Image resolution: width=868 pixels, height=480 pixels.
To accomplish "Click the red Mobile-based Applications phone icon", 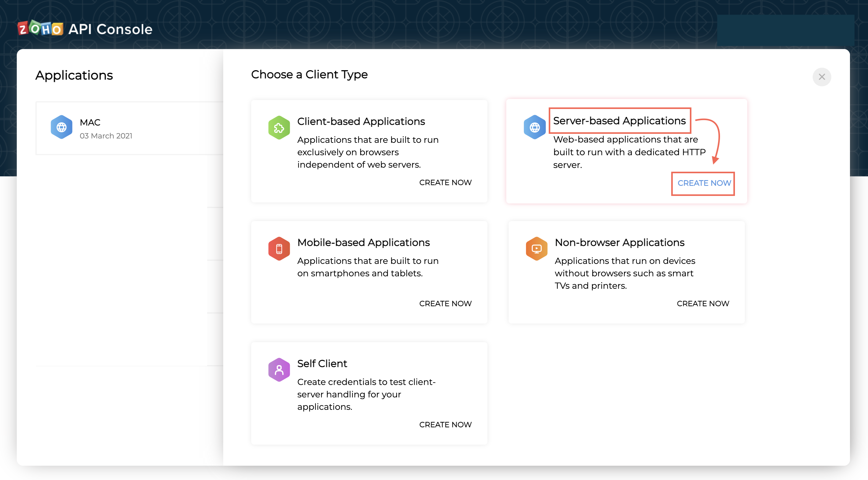I will click(x=279, y=249).
